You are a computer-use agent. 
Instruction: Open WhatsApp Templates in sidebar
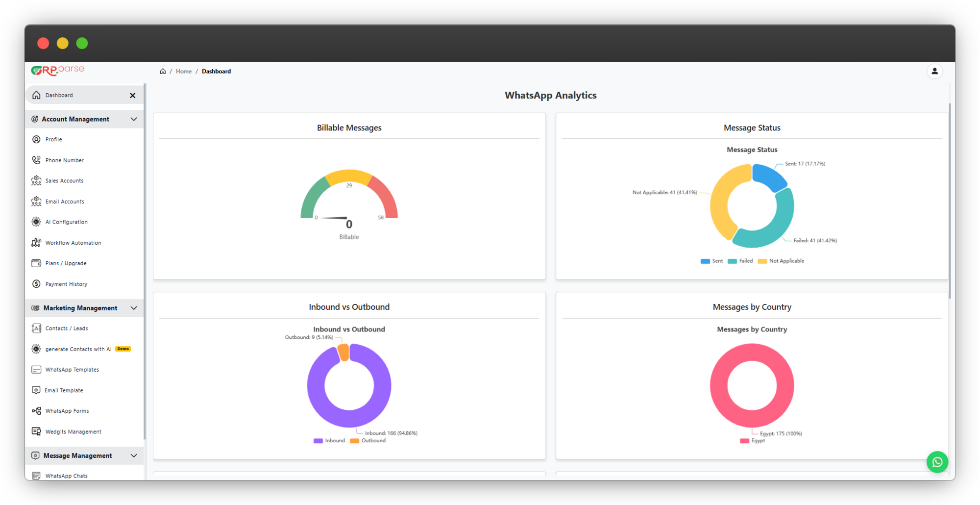point(72,370)
